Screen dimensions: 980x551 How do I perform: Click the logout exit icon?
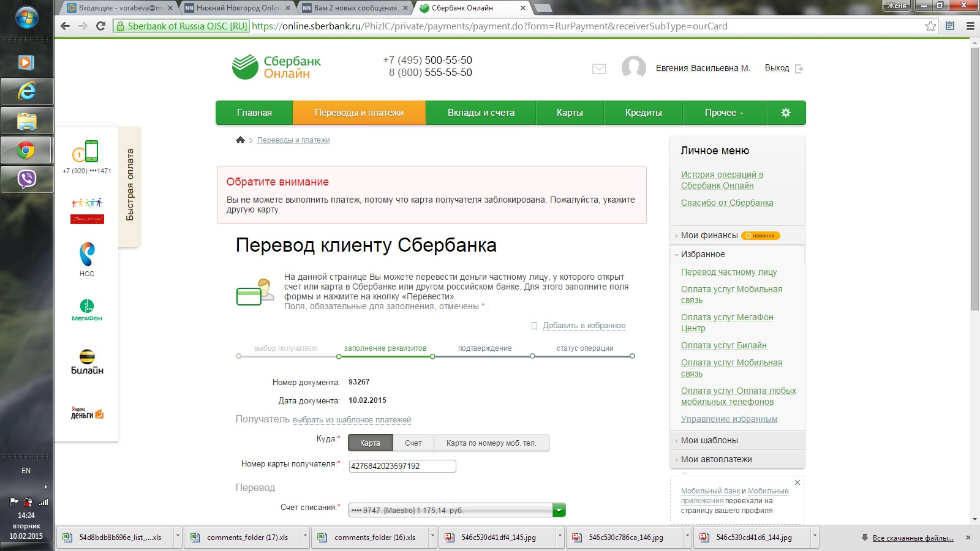coord(799,69)
